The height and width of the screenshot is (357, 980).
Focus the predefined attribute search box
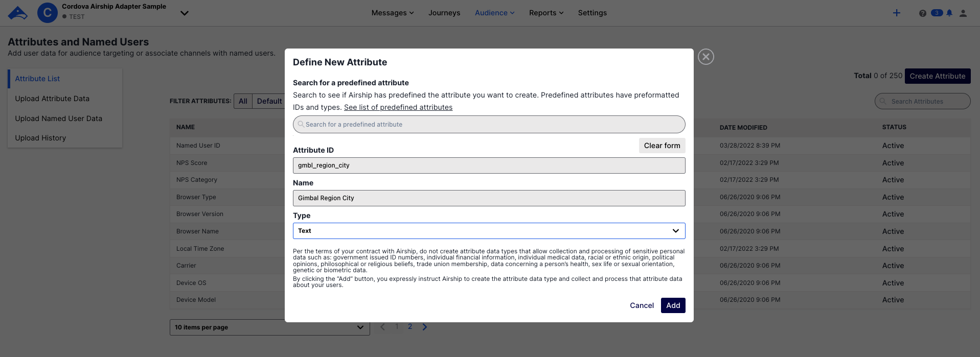pyautogui.click(x=489, y=125)
